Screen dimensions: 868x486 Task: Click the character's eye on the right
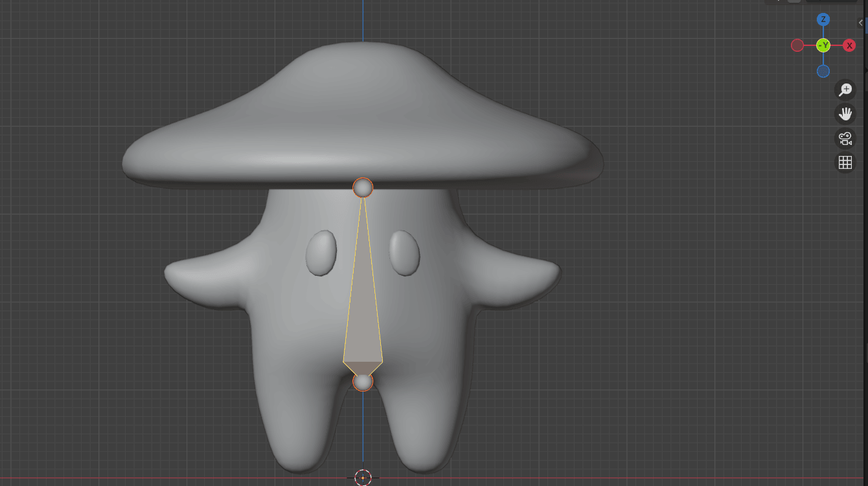405,253
